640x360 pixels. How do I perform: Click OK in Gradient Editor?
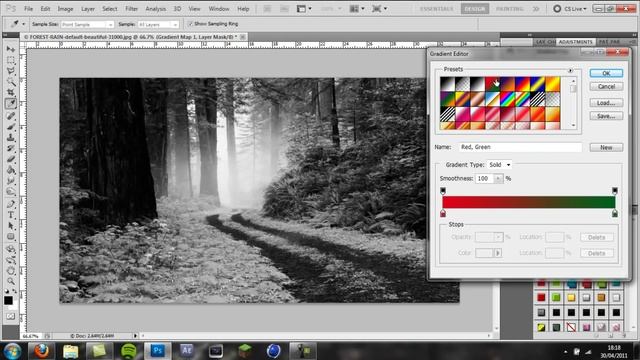[x=606, y=73]
